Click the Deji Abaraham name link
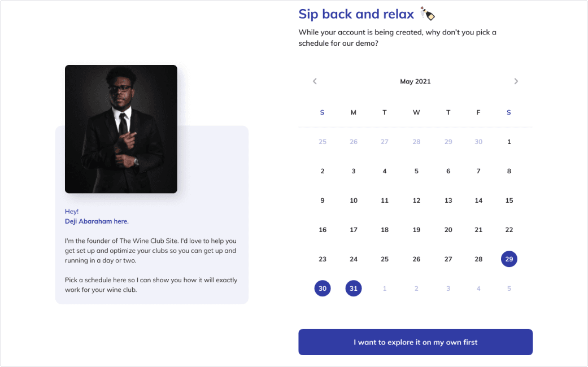This screenshot has width=588, height=367. pyautogui.click(x=88, y=221)
